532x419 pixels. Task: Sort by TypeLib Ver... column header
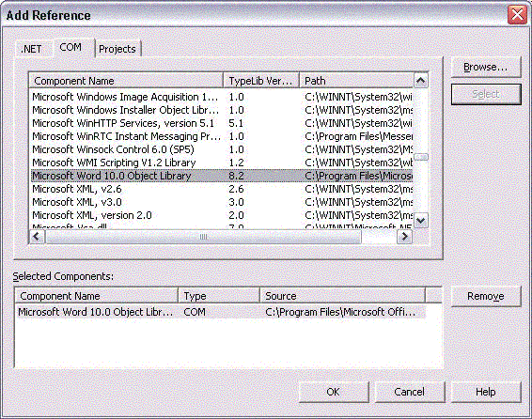(x=261, y=81)
